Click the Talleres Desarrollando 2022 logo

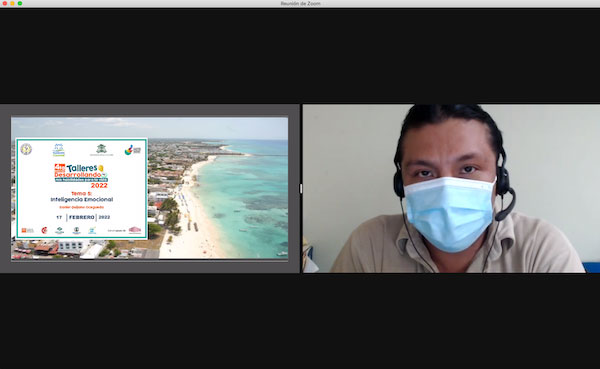click(81, 176)
